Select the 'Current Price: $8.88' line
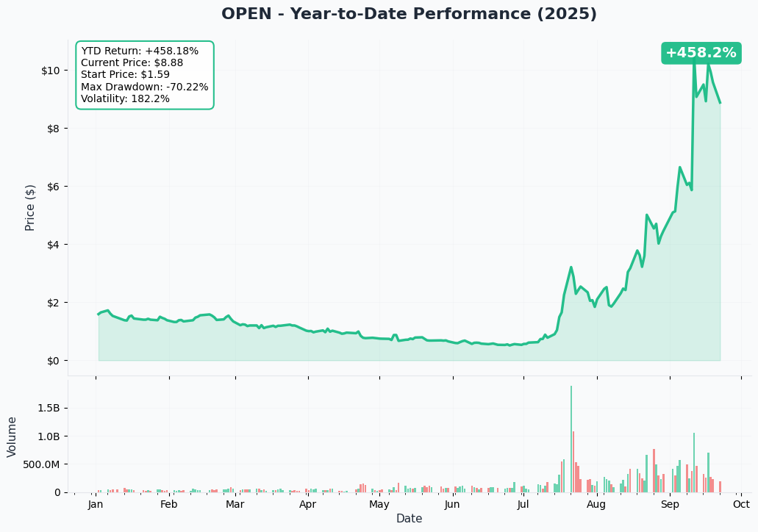This screenshot has height=532, width=758. click(132, 62)
